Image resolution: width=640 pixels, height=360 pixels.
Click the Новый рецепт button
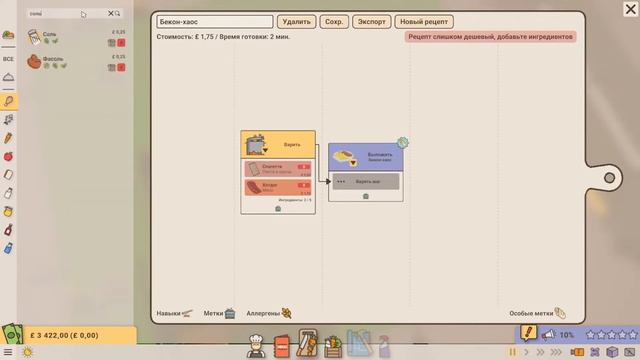(x=424, y=22)
